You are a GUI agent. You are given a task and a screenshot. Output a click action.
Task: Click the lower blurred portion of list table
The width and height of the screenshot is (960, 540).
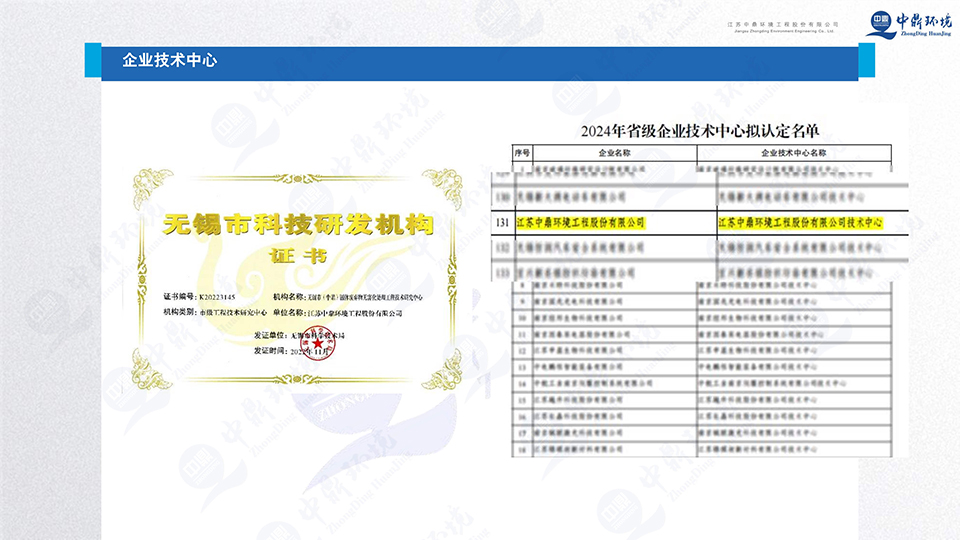pos(700,380)
